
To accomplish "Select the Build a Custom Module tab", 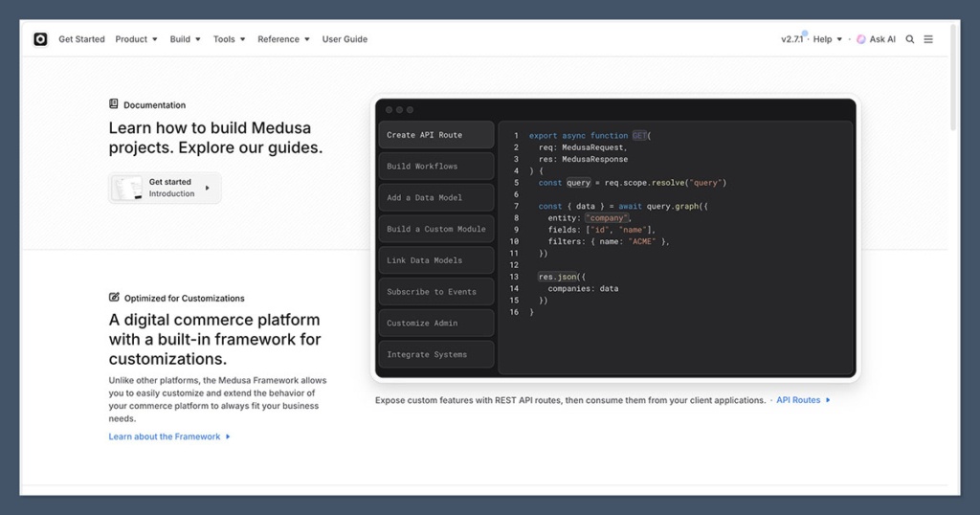I will click(436, 229).
